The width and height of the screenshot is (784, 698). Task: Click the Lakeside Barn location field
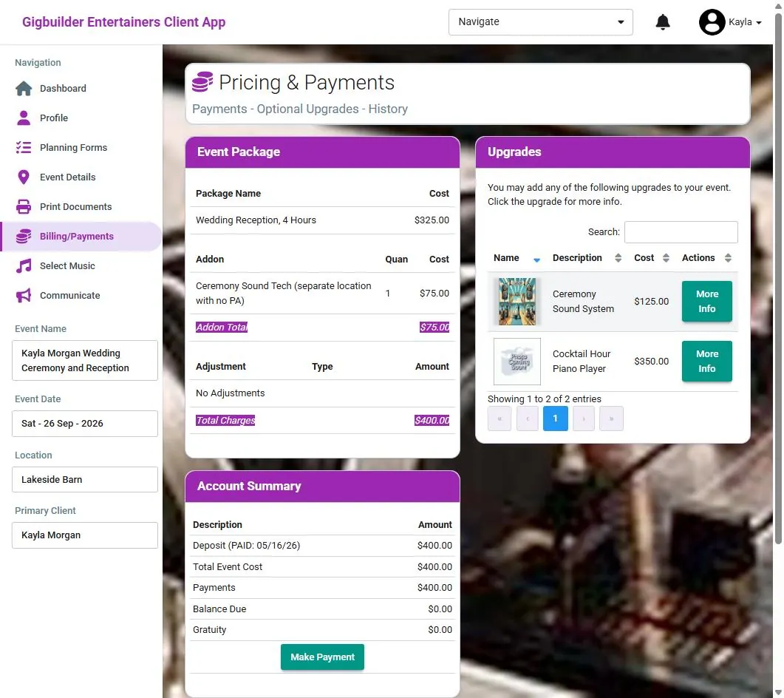[x=85, y=479]
